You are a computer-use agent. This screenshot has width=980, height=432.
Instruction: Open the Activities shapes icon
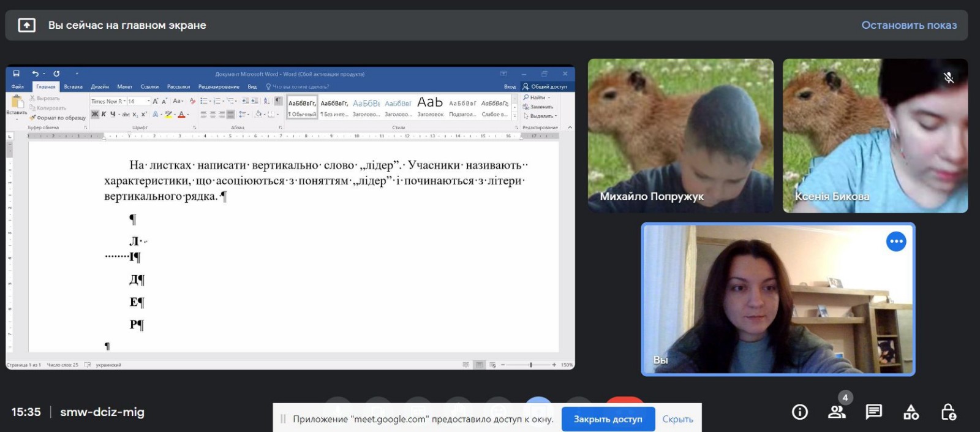[911, 412]
